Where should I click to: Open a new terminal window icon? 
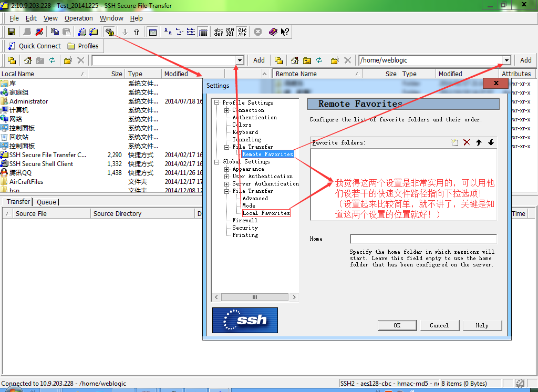(x=81, y=32)
